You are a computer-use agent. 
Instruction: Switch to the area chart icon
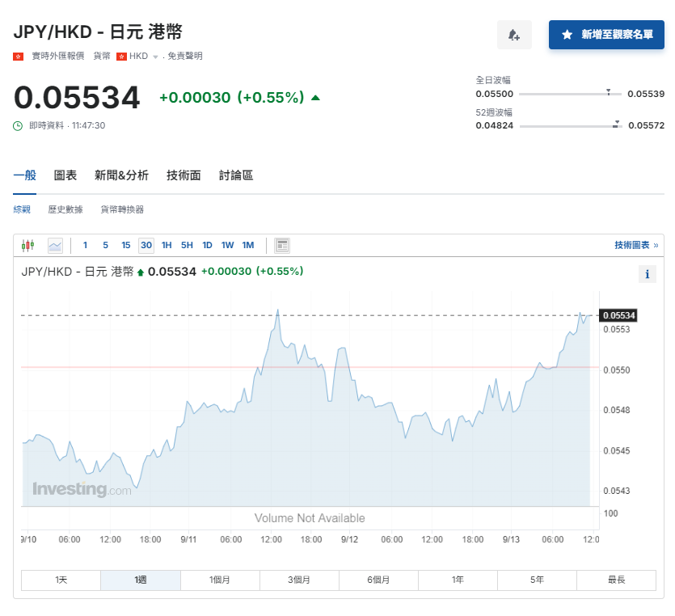click(54, 245)
